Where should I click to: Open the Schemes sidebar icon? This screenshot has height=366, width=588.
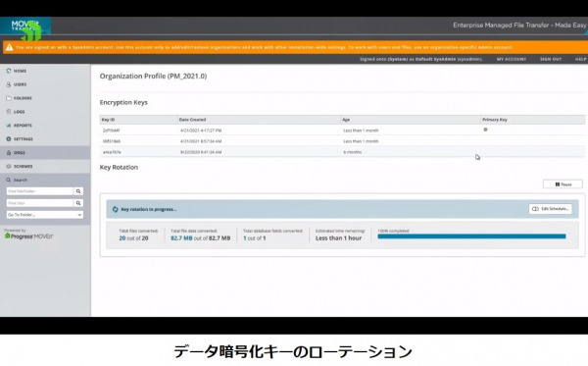pos(9,166)
